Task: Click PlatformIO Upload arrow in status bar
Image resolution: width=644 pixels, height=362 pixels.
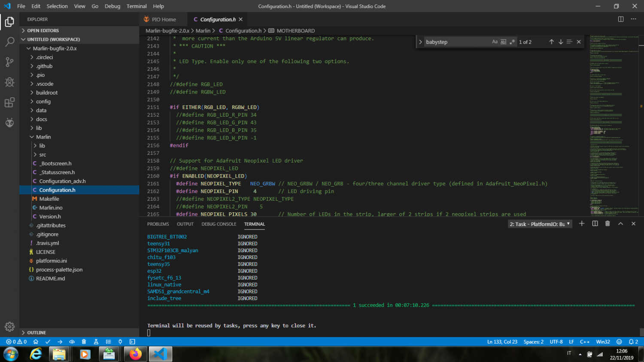Action: coord(60,342)
